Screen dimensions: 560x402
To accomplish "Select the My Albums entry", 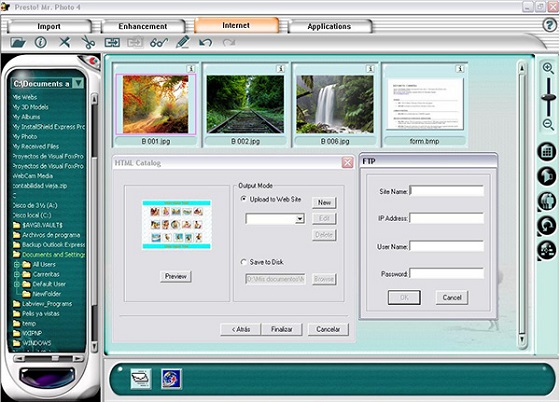I will click(x=26, y=117).
